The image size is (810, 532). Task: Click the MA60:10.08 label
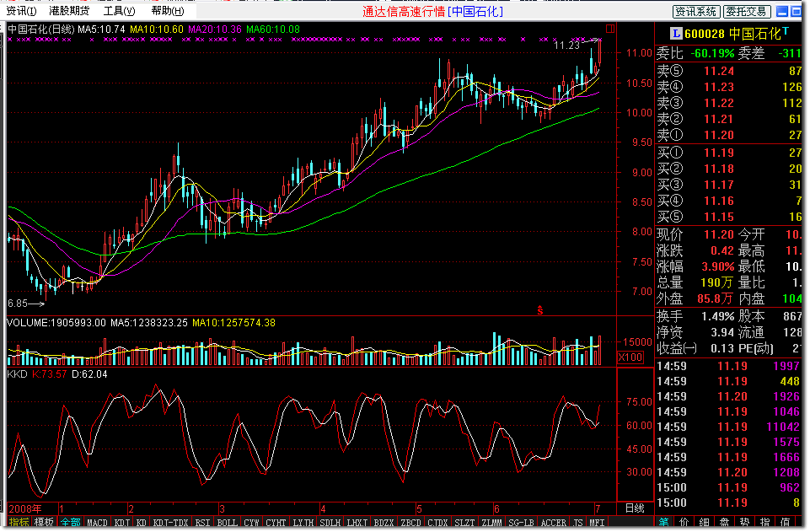point(273,30)
